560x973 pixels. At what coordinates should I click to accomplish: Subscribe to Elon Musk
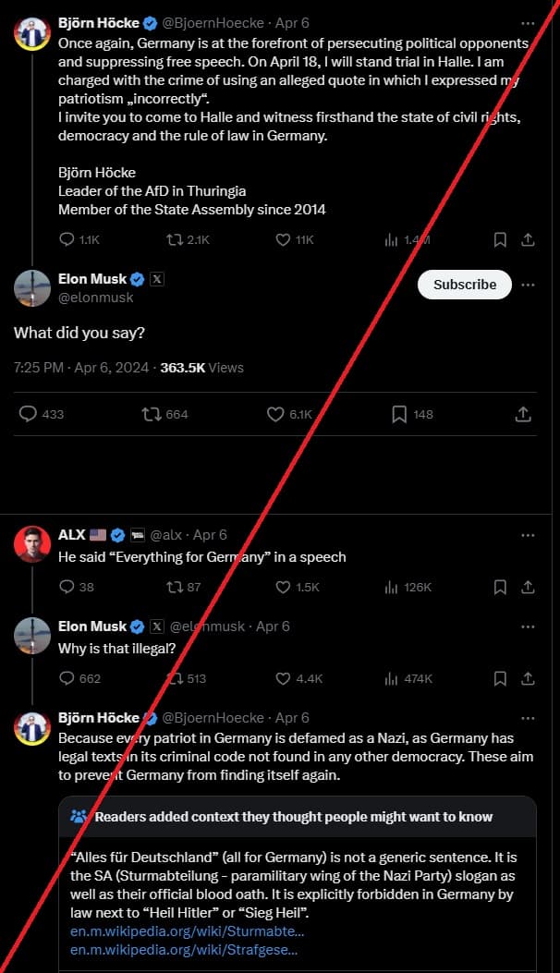(464, 285)
